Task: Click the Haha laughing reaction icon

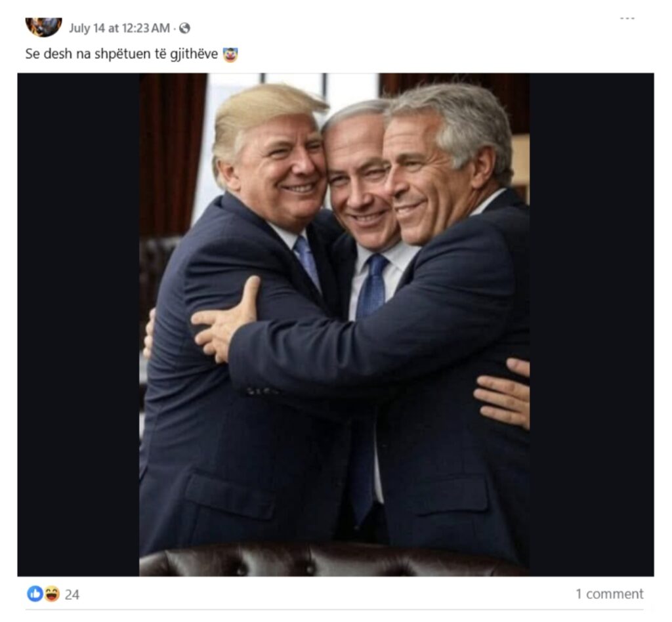Action: pyautogui.click(x=52, y=594)
